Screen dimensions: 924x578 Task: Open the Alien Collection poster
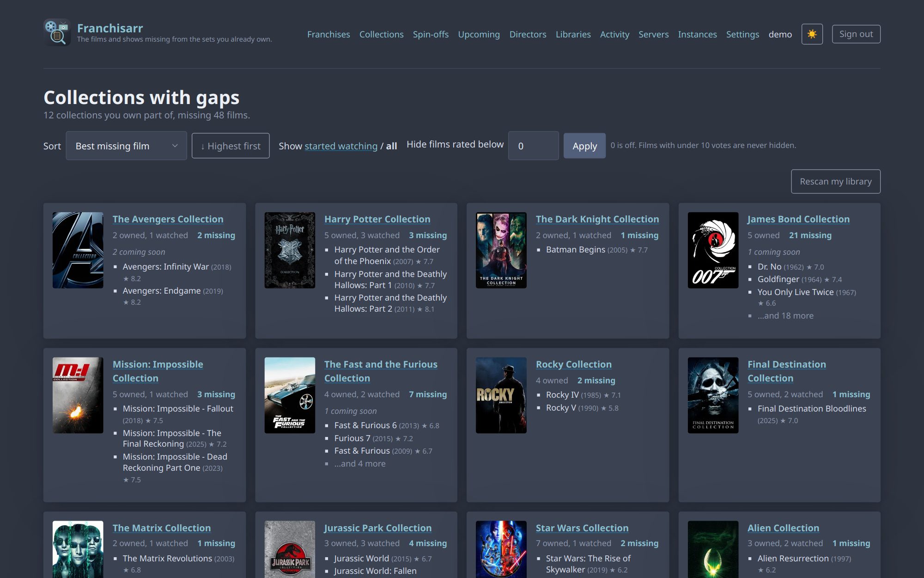pyautogui.click(x=713, y=549)
